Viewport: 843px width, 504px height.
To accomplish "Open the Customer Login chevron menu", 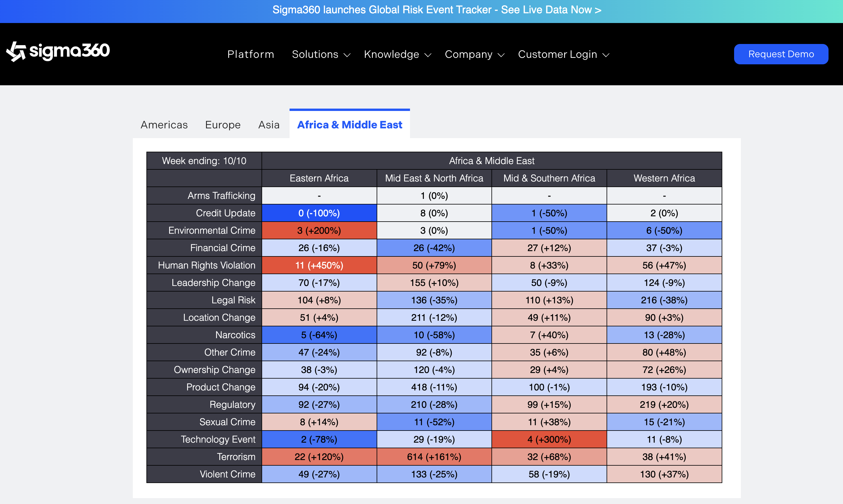I will click(x=606, y=55).
